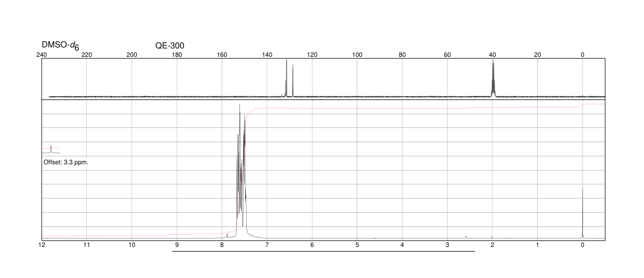Screen dimensions: 644x278
Task: Click the 'Offset: 3.3 ppm.' note
Action: (x=66, y=162)
